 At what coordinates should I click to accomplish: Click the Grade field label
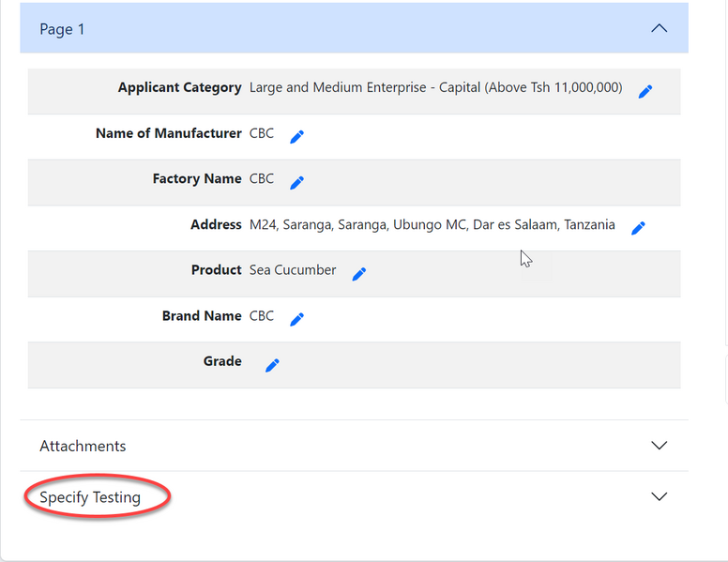(x=222, y=361)
